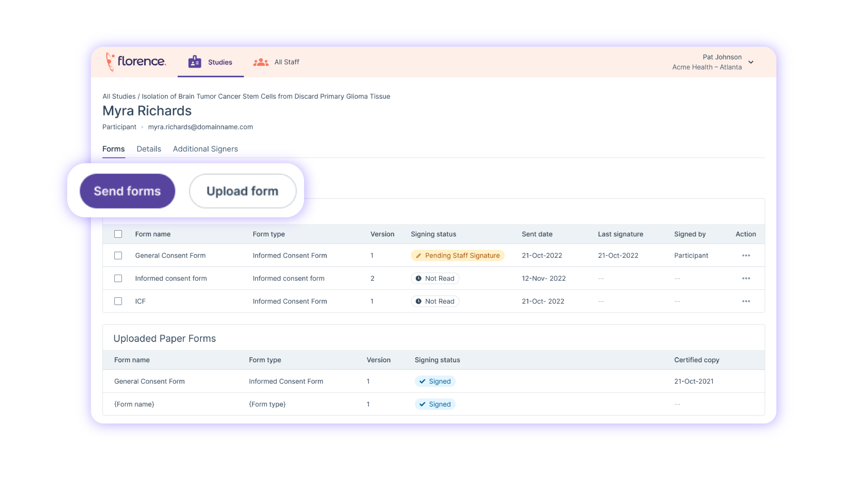Open the Studies navigation tab

(x=210, y=62)
